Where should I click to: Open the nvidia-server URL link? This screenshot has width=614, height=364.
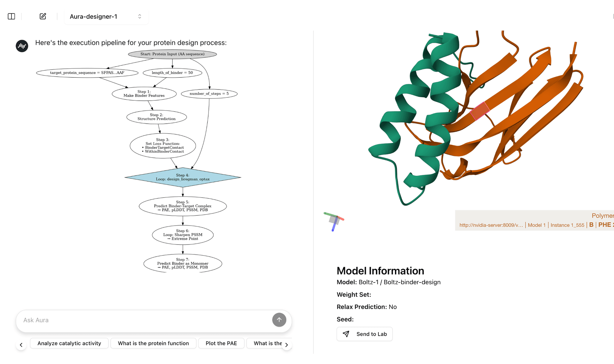[x=490, y=225]
